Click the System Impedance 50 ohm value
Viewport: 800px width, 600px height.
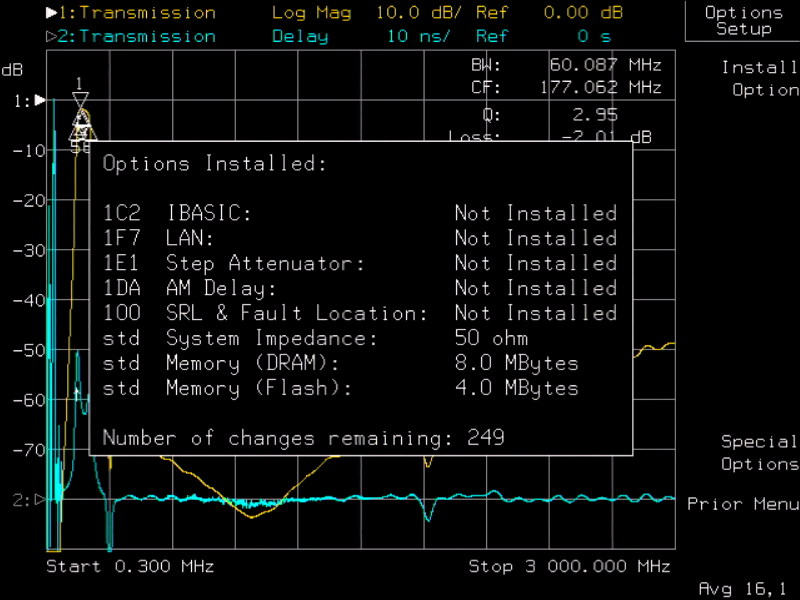pos(491,338)
